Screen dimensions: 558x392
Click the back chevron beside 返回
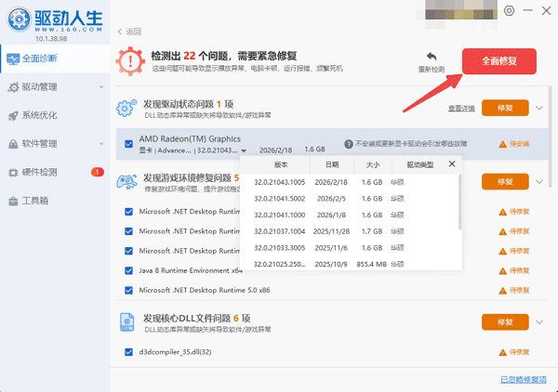click(x=120, y=32)
